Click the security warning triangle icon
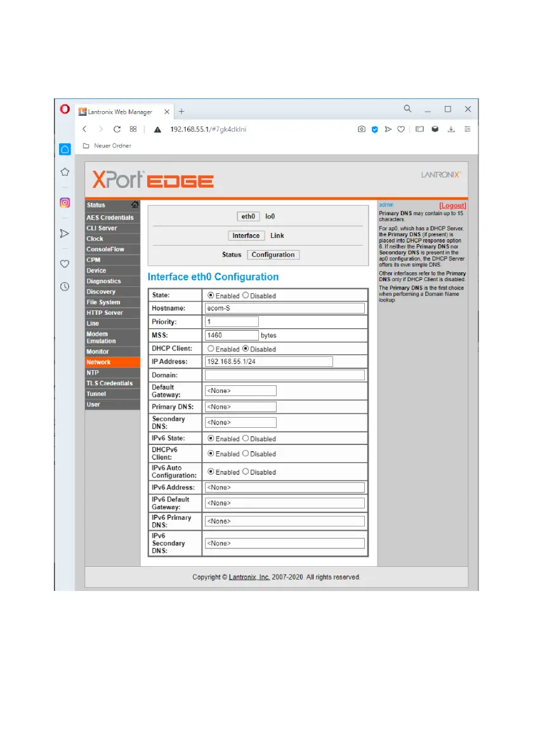This screenshot has height=756, width=533. (157, 129)
